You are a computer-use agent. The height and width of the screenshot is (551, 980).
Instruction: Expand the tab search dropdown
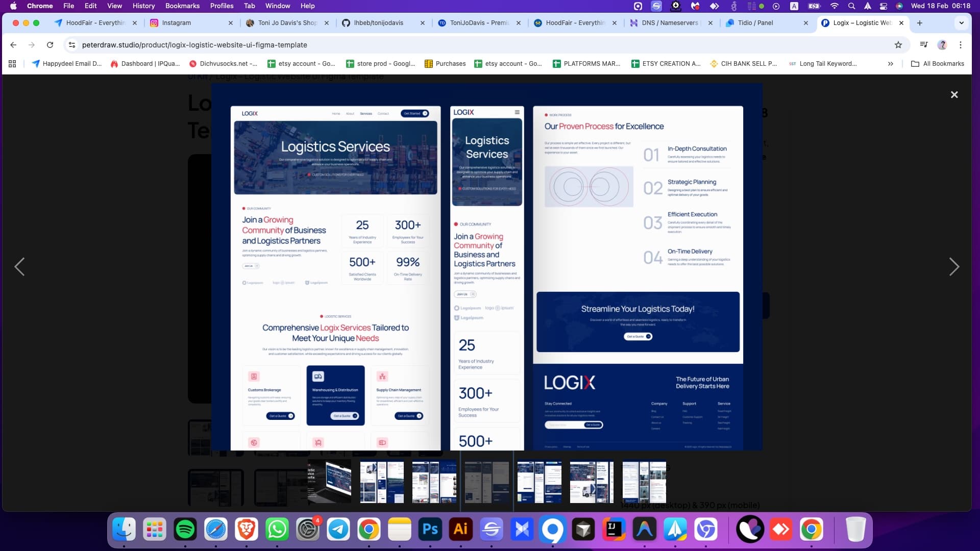(961, 23)
